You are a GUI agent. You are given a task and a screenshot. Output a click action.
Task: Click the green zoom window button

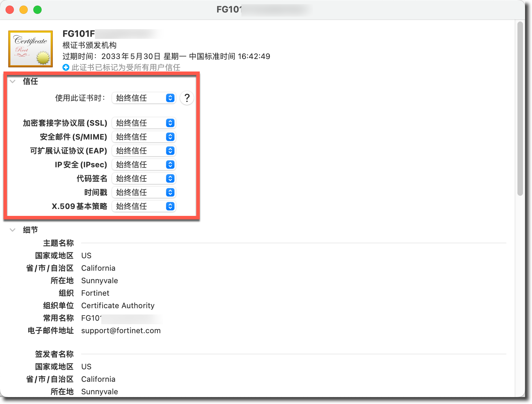click(37, 10)
